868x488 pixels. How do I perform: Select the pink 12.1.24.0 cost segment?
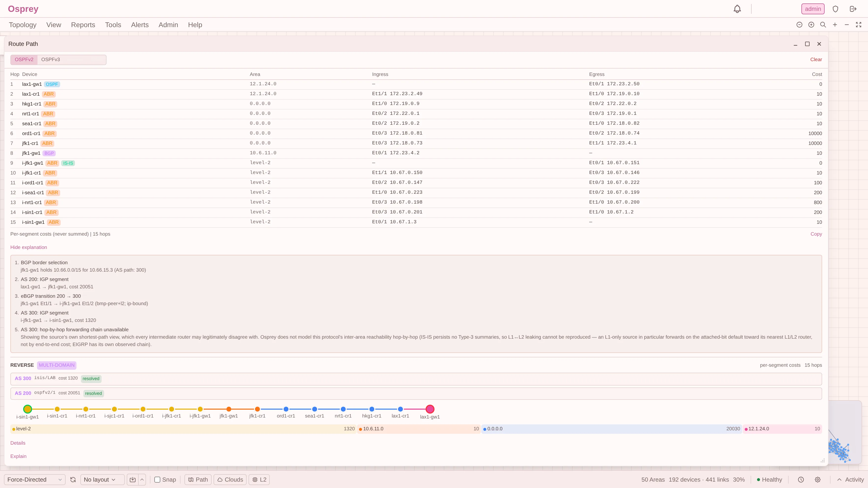coord(782,429)
